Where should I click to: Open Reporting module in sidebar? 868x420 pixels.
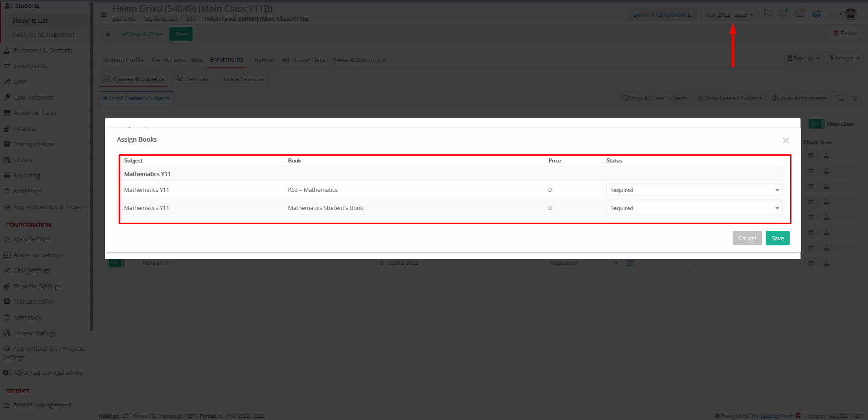coord(27,175)
